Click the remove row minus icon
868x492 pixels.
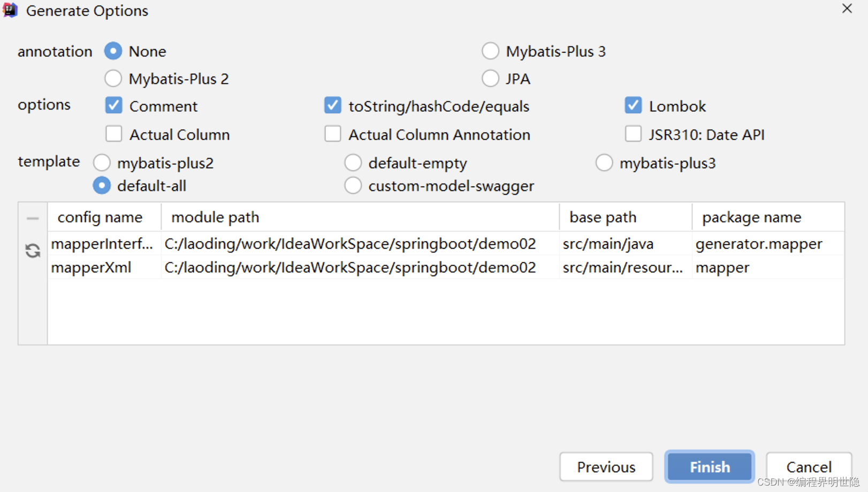click(33, 218)
